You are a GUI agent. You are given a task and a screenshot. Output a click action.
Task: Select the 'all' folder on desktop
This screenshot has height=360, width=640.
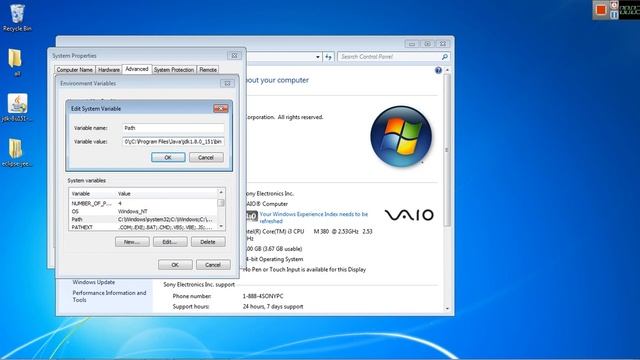(16, 62)
